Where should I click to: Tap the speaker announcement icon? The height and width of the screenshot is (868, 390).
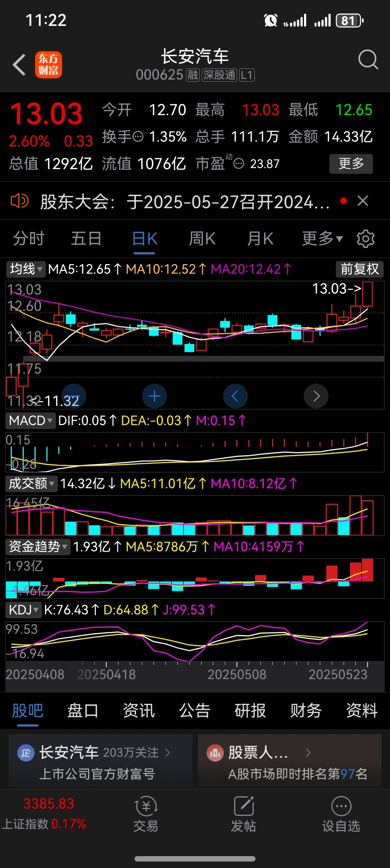click(19, 201)
